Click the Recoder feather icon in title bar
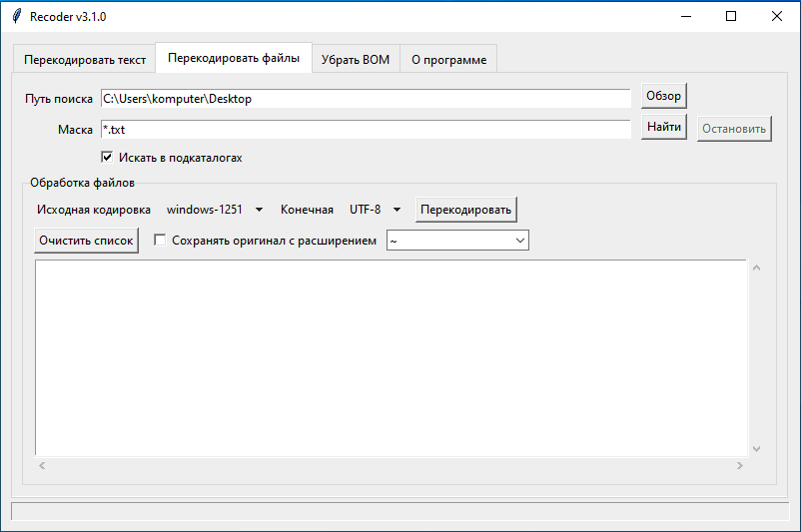The height and width of the screenshot is (532, 801). click(x=16, y=16)
